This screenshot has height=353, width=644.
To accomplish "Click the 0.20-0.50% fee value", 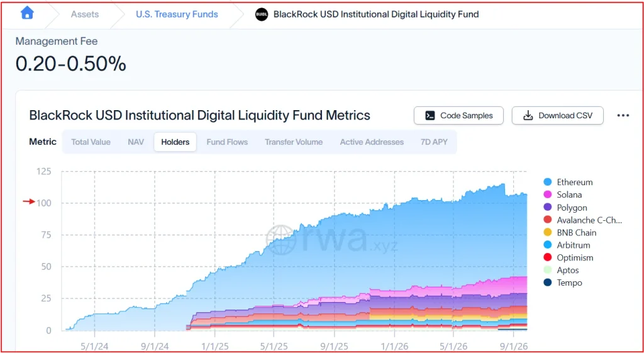I will pyautogui.click(x=70, y=64).
